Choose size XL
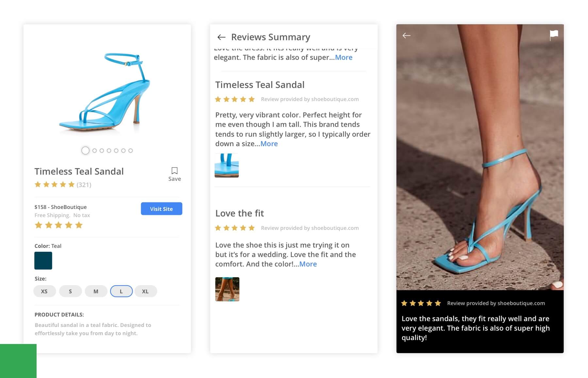The height and width of the screenshot is (378, 588). coord(145,291)
